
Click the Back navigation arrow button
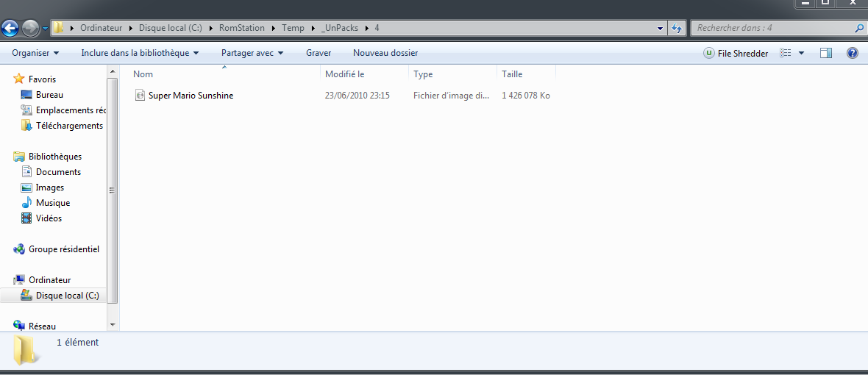click(x=10, y=29)
